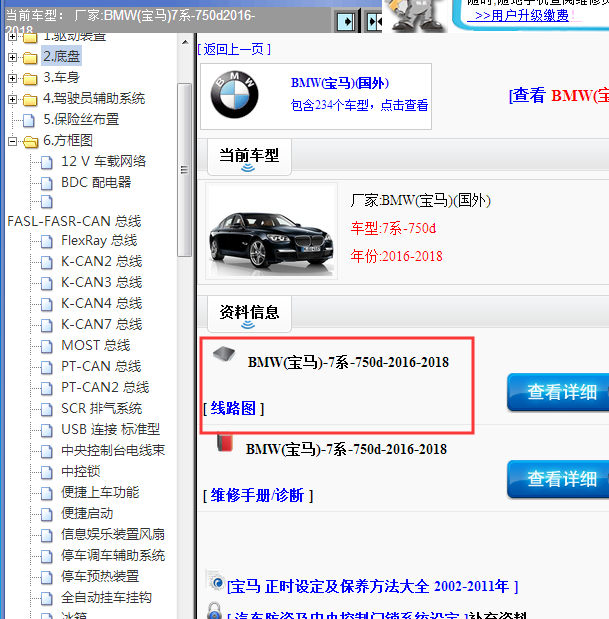Open the 维修手册/诊断 link

(257, 495)
